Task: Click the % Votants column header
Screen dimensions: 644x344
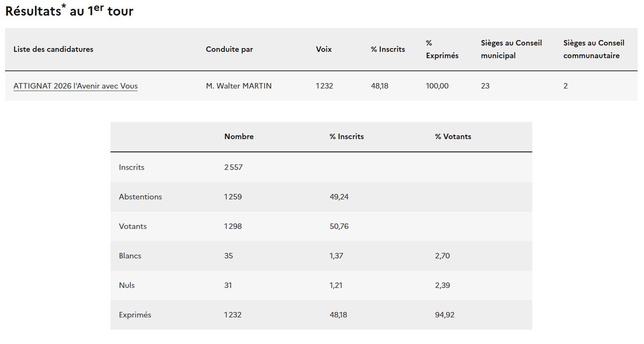Action: click(453, 137)
